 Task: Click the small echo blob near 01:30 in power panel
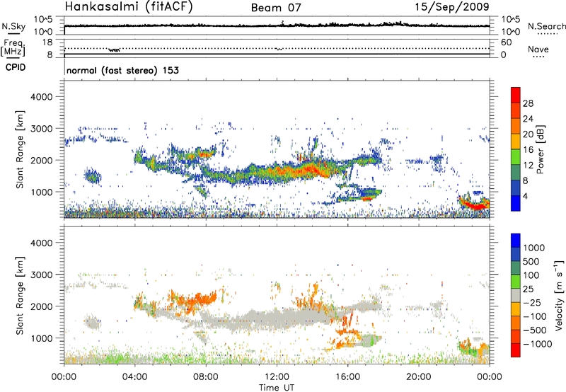(93, 176)
